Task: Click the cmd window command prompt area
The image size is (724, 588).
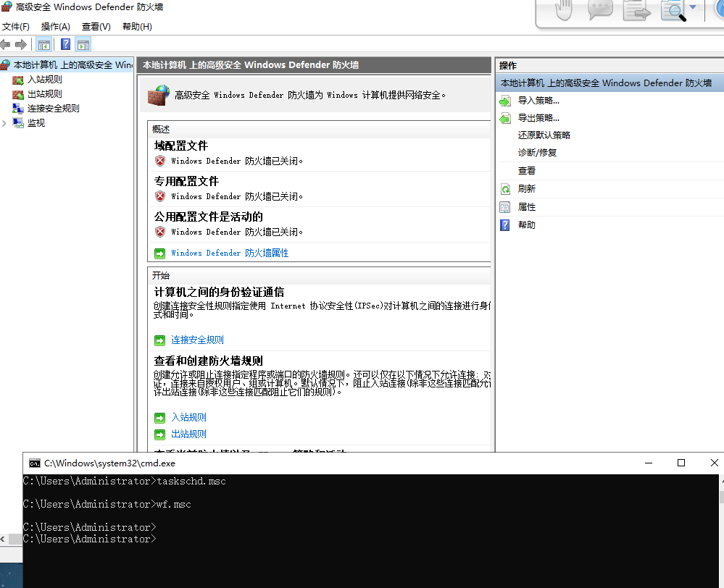Action: pos(371,531)
